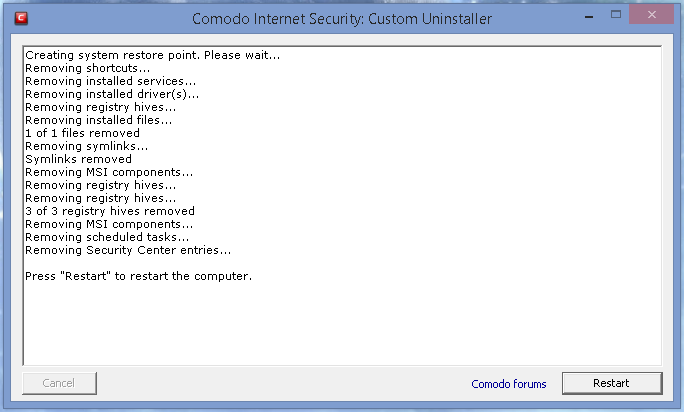The image size is (684, 412).
Task: Maximize the Custom Uninstaller window
Action: click(617, 15)
